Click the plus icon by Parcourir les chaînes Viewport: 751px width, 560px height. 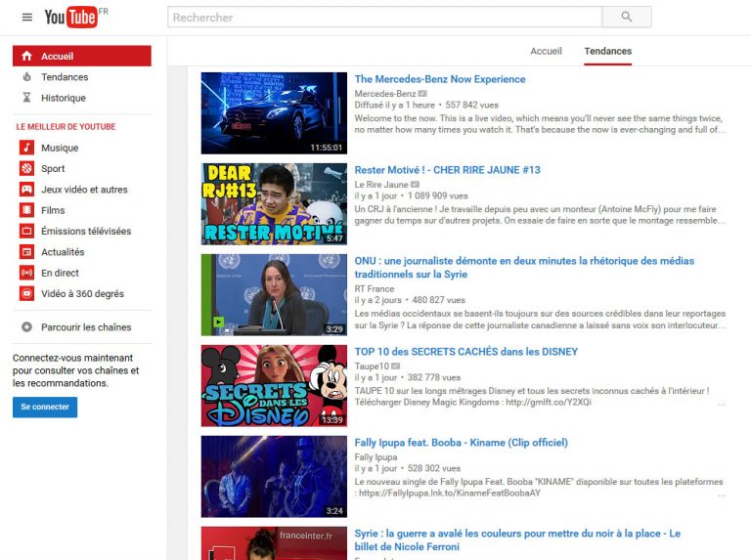click(x=26, y=326)
